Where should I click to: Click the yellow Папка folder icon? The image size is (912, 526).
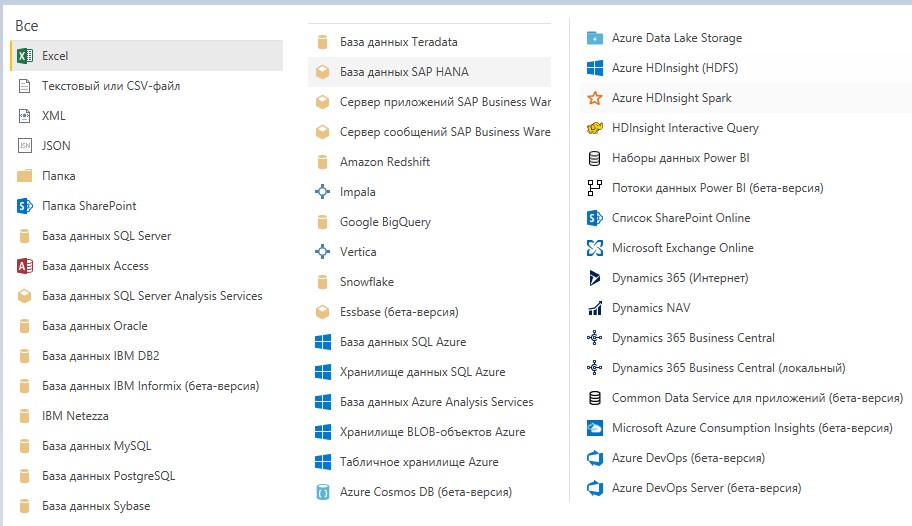24,176
